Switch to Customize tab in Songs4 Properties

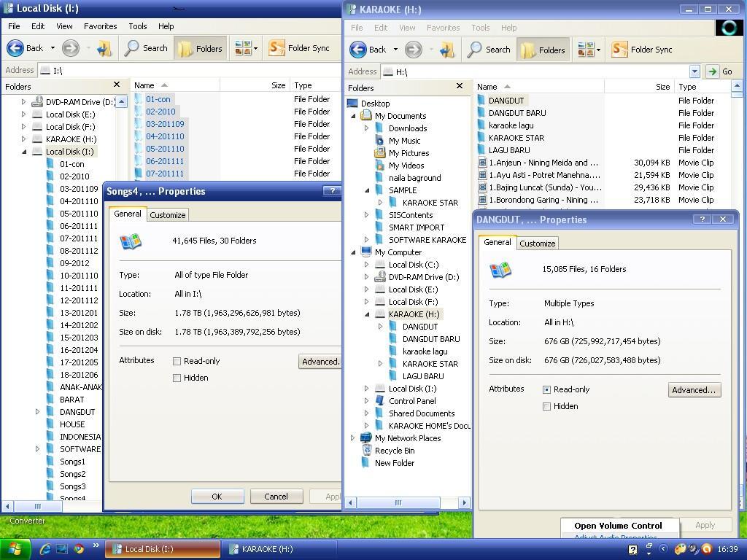168,215
